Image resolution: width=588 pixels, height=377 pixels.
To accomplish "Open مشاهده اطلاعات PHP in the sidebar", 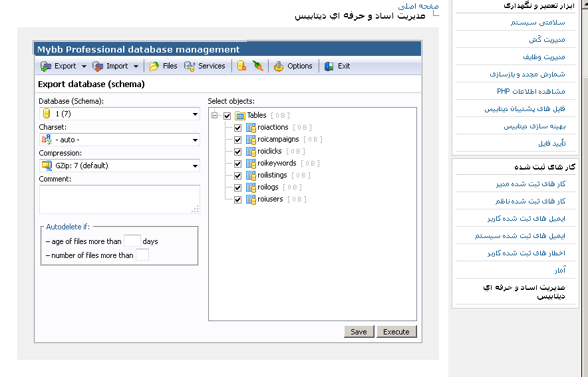I will tap(530, 91).
